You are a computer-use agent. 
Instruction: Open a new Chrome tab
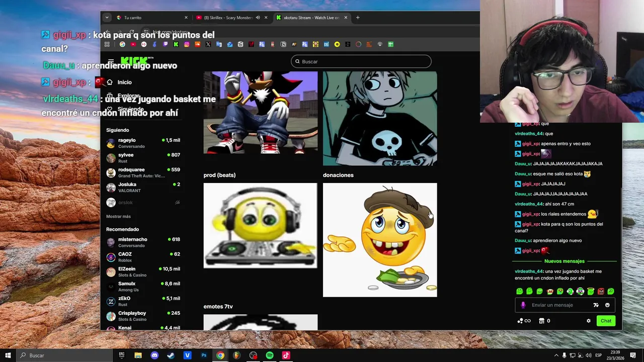358,18
